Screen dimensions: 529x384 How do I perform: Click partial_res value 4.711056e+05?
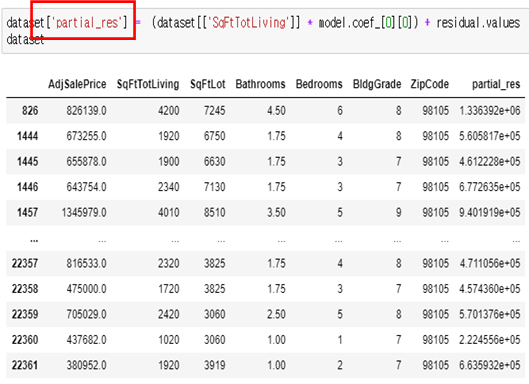(490, 263)
